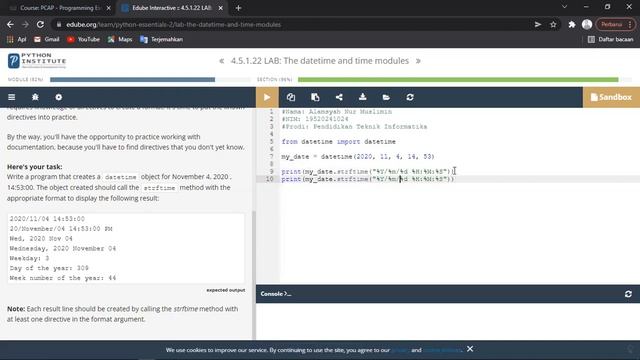Click the bug report icon
Screen dimensions: 640x360
(x=35, y=97)
